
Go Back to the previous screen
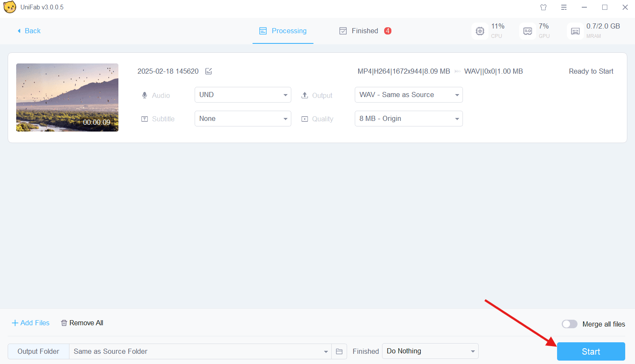point(29,31)
